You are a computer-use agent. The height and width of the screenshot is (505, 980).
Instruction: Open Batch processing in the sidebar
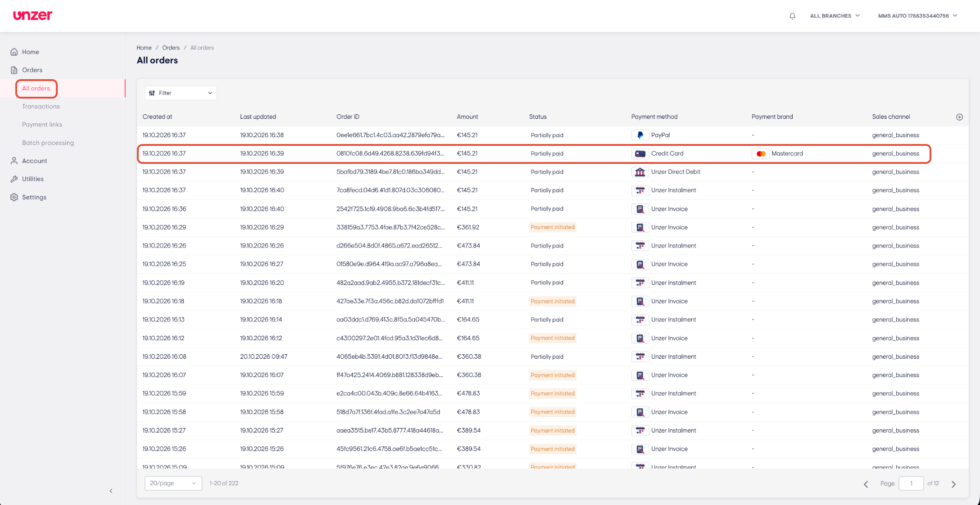click(x=48, y=143)
